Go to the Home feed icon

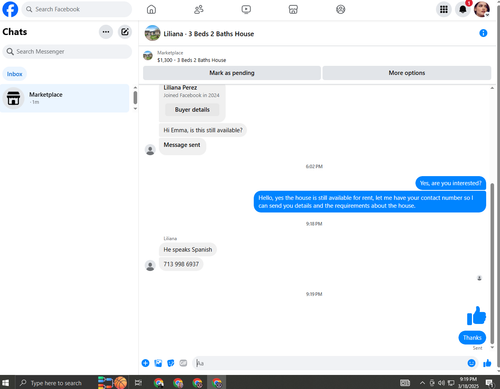151,9
